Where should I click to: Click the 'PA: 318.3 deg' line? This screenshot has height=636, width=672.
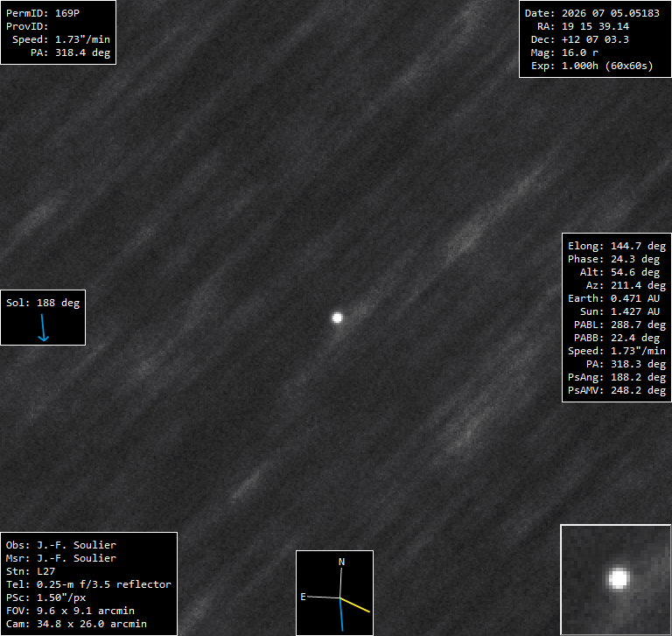click(x=626, y=364)
